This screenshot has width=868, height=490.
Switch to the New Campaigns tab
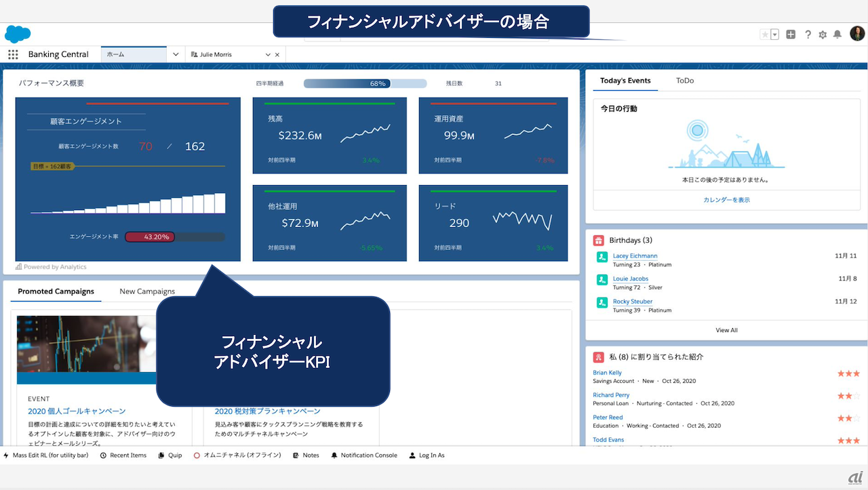tap(147, 291)
